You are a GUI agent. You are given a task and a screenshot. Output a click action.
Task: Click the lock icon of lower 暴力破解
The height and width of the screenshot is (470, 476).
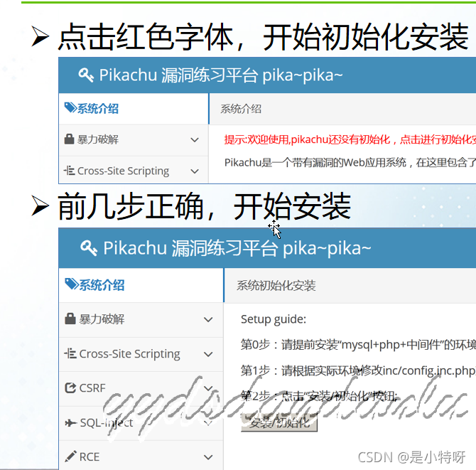click(x=70, y=319)
